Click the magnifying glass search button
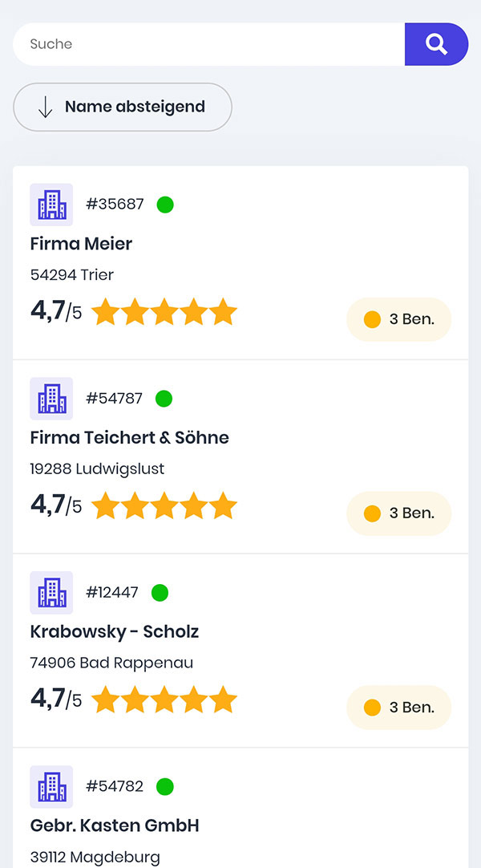This screenshot has width=481, height=868. pyautogui.click(x=436, y=44)
